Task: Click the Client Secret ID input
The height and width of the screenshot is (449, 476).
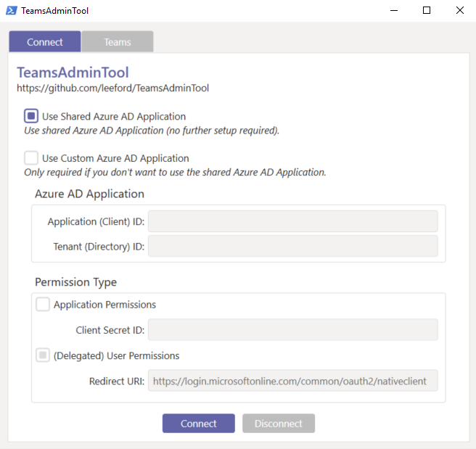Action: pos(293,330)
